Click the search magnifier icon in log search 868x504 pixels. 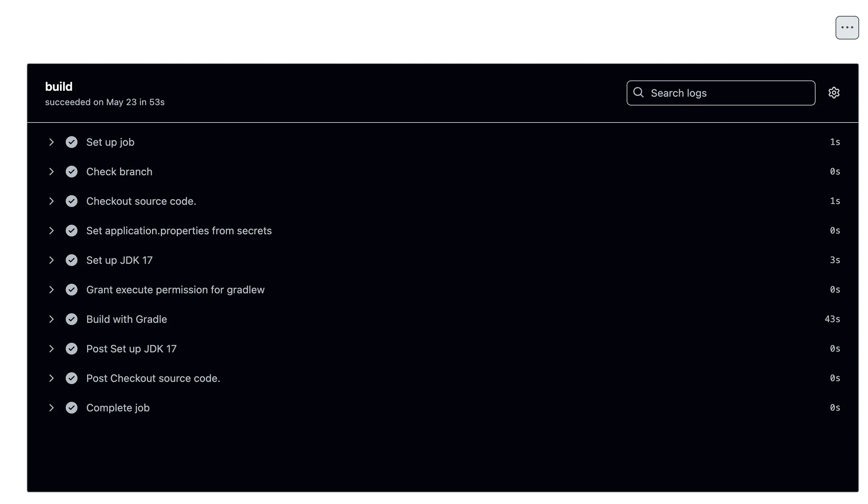(x=639, y=93)
